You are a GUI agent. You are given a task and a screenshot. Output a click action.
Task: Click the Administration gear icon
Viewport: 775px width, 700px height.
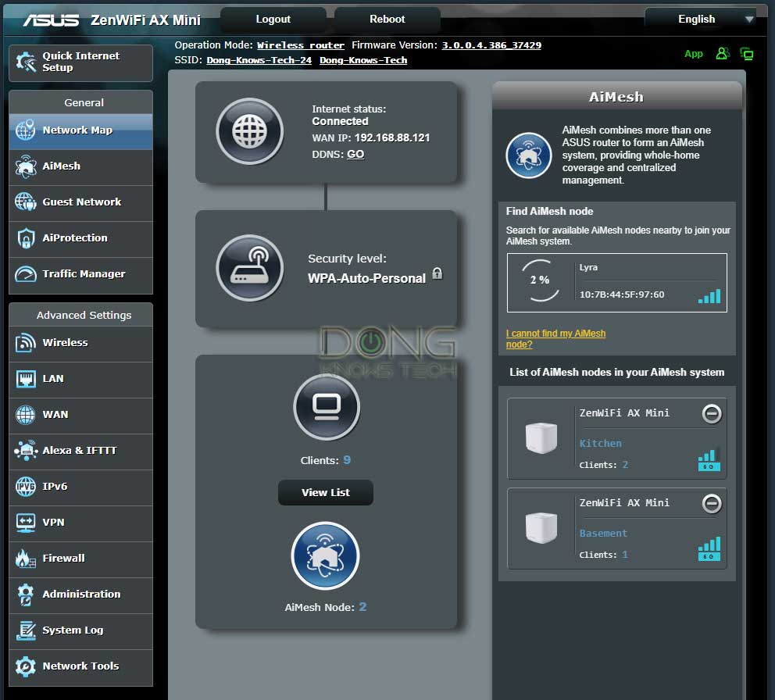25,595
